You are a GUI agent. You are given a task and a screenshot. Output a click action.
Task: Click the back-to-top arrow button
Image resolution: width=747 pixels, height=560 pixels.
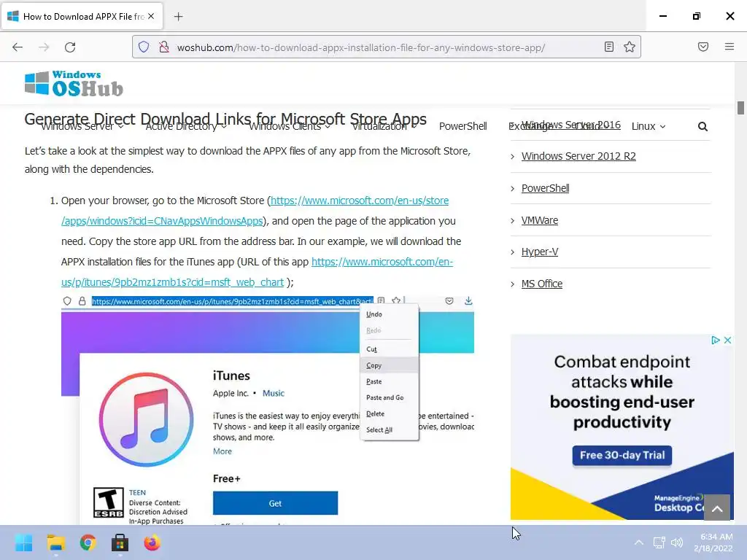[x=717, y=508]
